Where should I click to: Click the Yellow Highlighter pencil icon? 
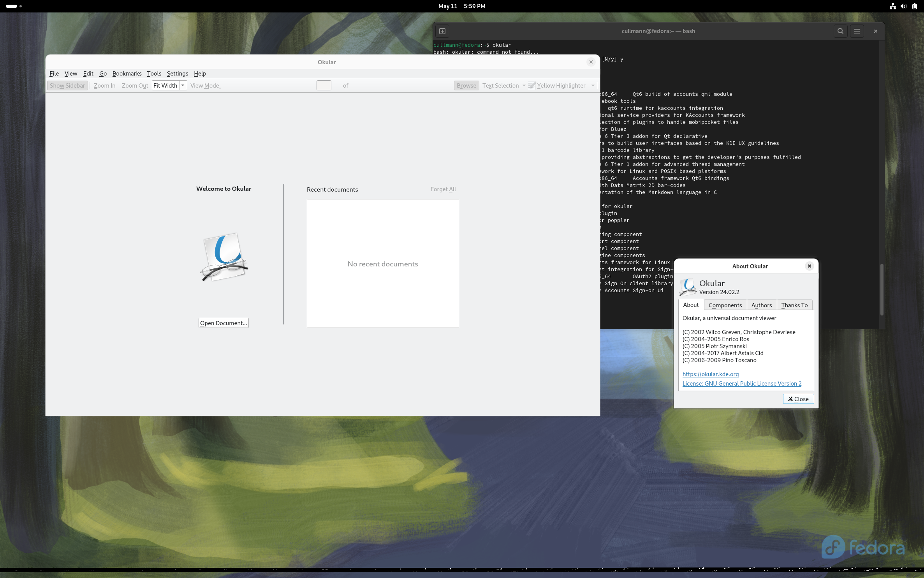(x=532, y=85)
